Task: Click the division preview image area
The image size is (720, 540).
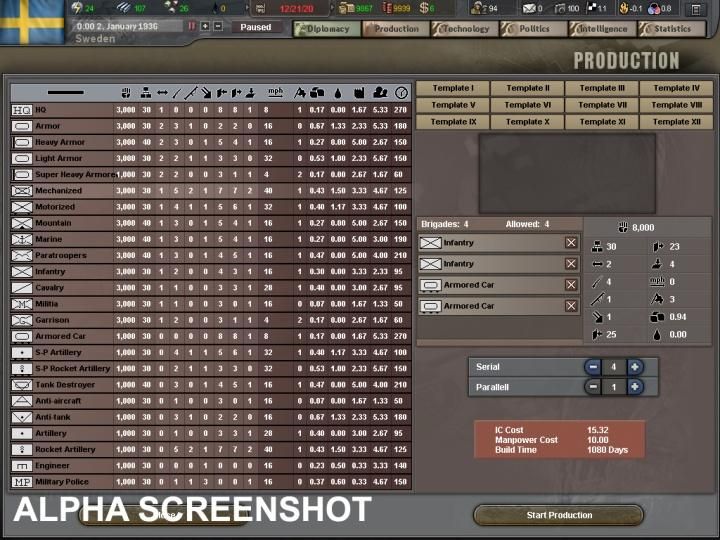Action: tap(567, 173)
